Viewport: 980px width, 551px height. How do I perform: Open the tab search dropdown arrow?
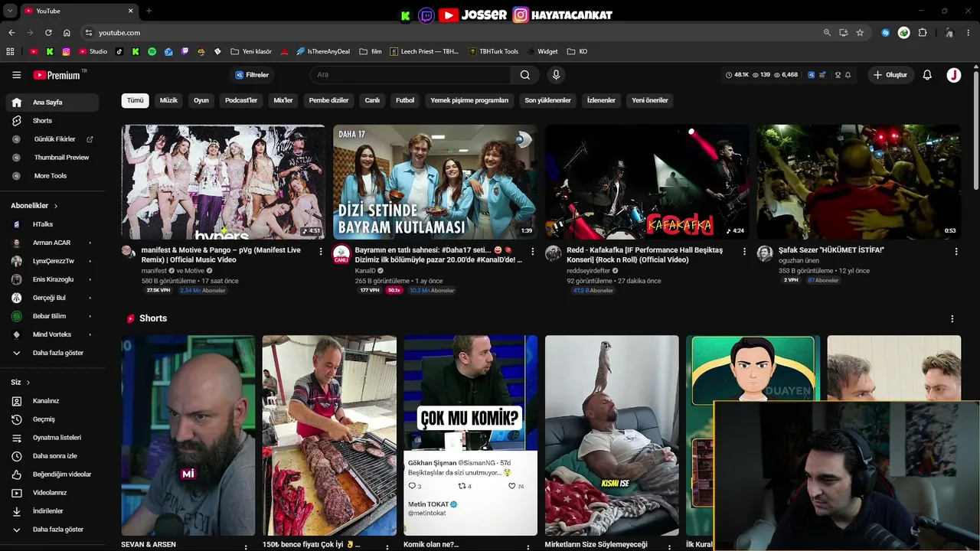coord(10,11)
